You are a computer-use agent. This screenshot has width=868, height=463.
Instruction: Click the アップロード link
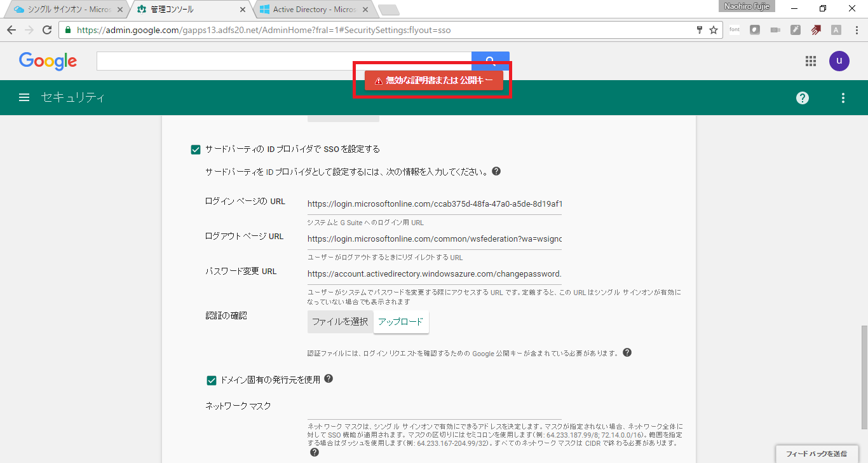coord(401,322)
